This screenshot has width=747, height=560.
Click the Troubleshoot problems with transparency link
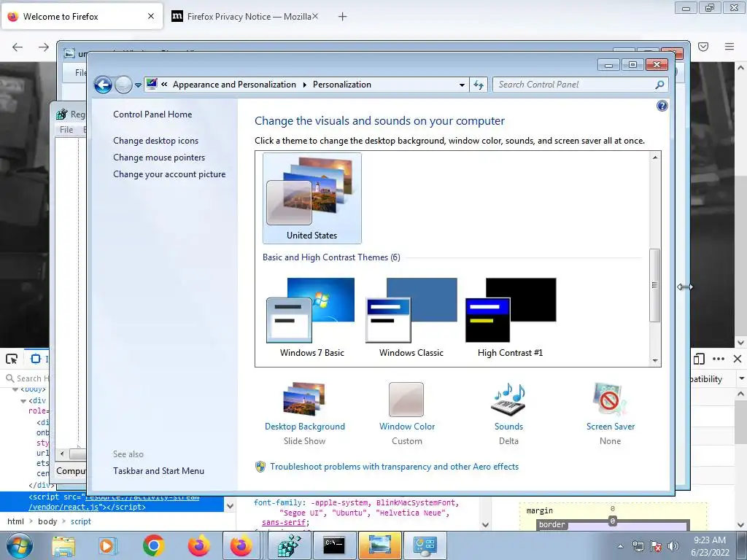click(394, 467)
